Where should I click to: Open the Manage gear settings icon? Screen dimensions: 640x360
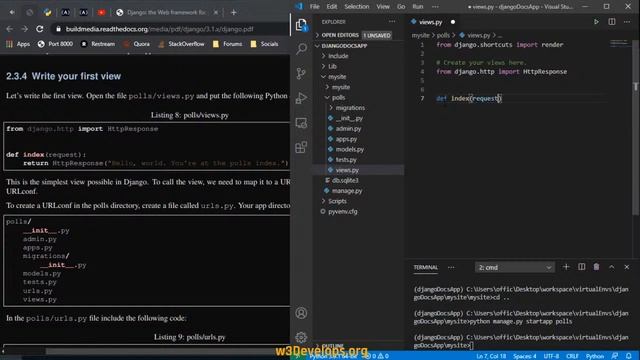(301, 338)
